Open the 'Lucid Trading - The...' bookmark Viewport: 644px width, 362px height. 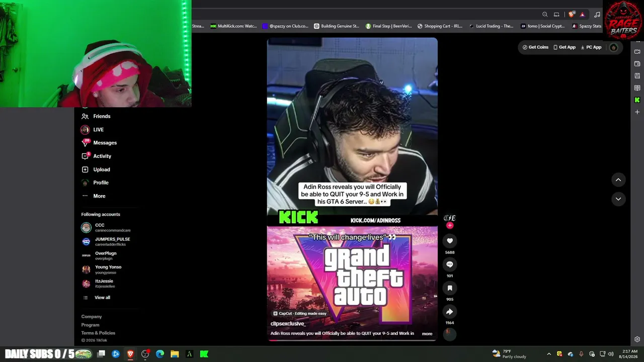pyautogui.click(x=491, y=26)
